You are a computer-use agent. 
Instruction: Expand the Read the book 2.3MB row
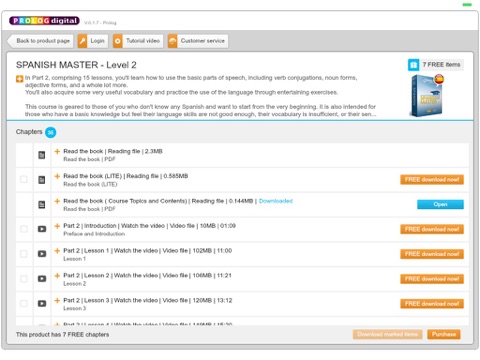pyautogui.click(x=57, y=151)
